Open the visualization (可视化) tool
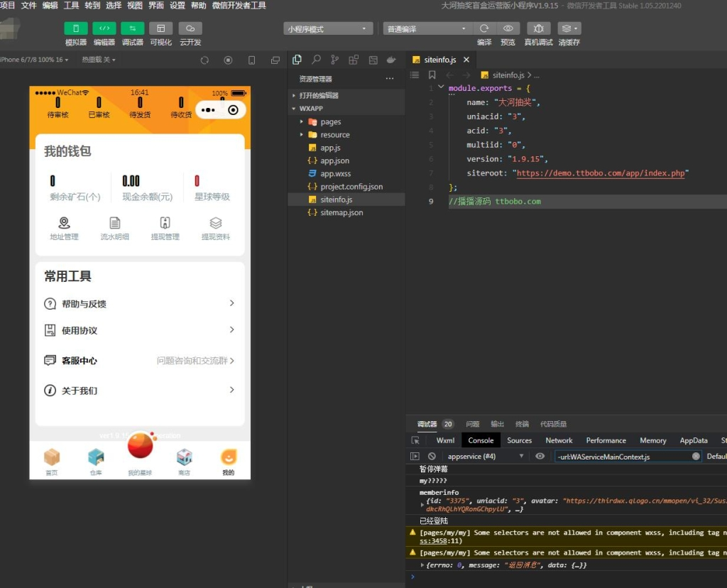Screen dimensions: 727x588 coord(161,28)
